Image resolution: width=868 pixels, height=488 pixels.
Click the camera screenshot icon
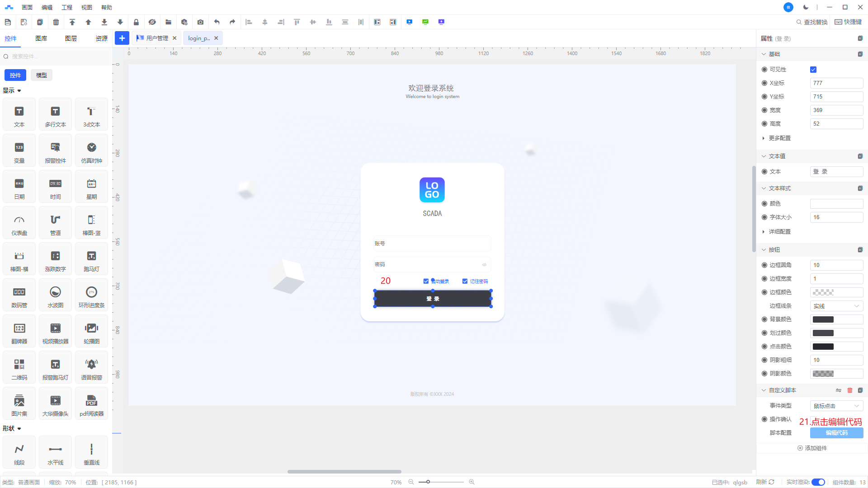point(200,22)
